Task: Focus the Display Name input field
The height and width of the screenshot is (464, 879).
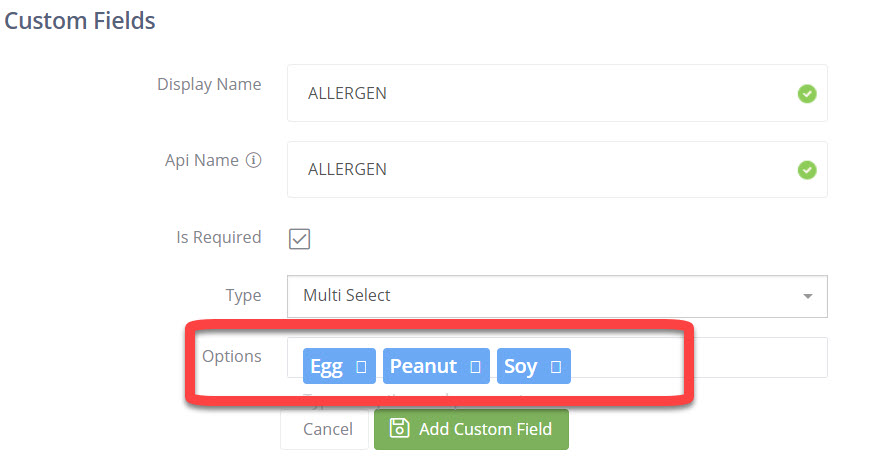Action: tap(540, 94)
